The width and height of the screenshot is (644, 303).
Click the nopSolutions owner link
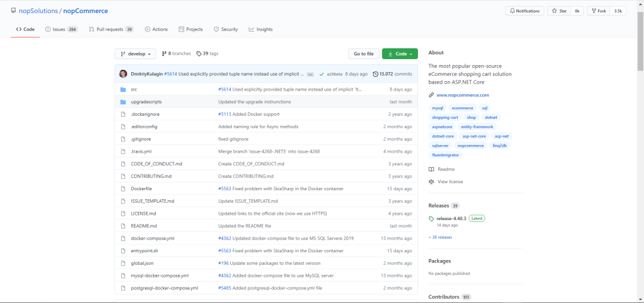pos(38,11)
